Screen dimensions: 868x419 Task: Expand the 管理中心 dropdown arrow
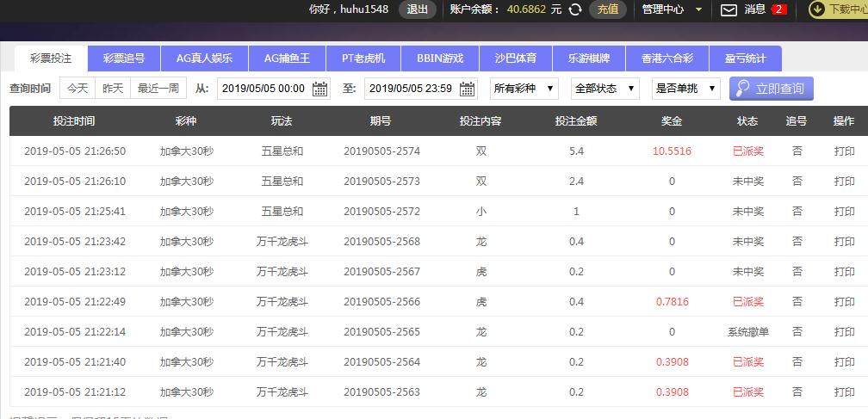(698, 9)
